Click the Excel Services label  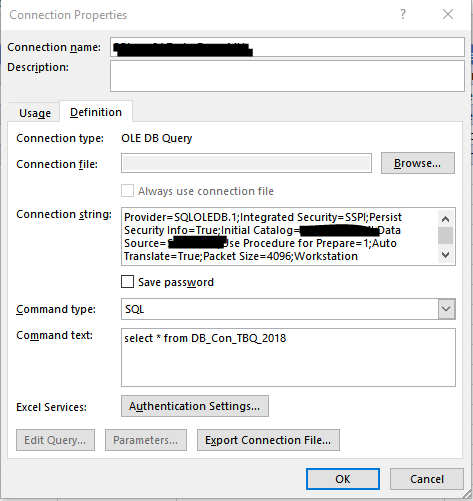[x=51, y=407]
